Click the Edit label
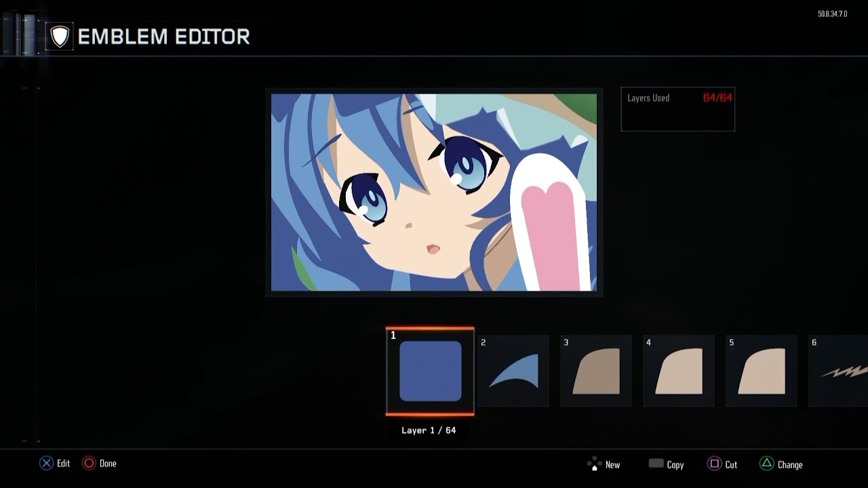This screenshot has height=488, width=868. [64, 464]
